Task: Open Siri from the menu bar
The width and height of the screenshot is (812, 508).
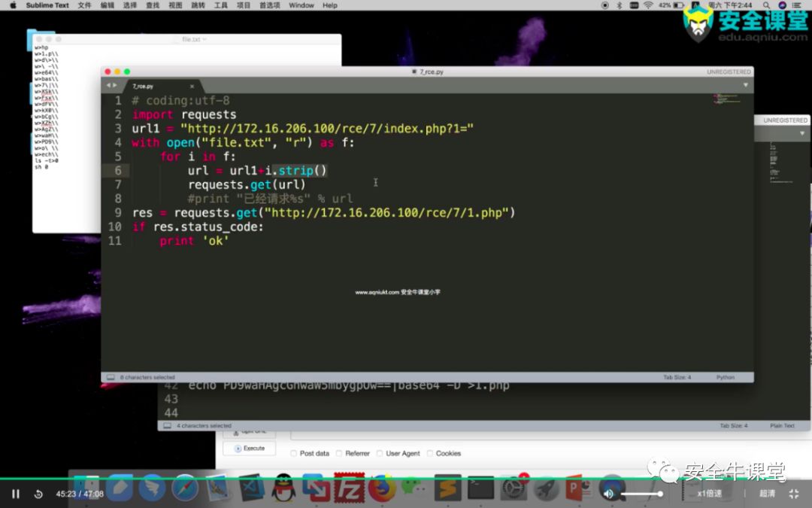Action: (x=783, y=5)
